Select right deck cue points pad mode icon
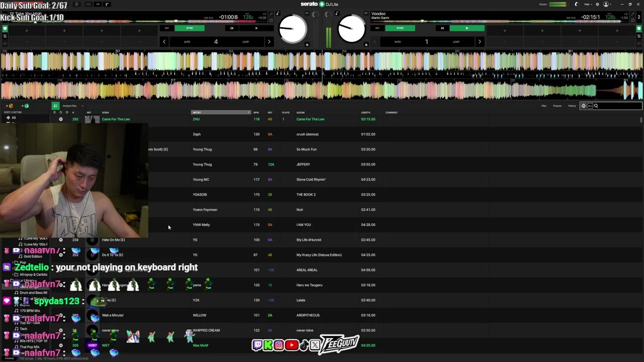 639,29
